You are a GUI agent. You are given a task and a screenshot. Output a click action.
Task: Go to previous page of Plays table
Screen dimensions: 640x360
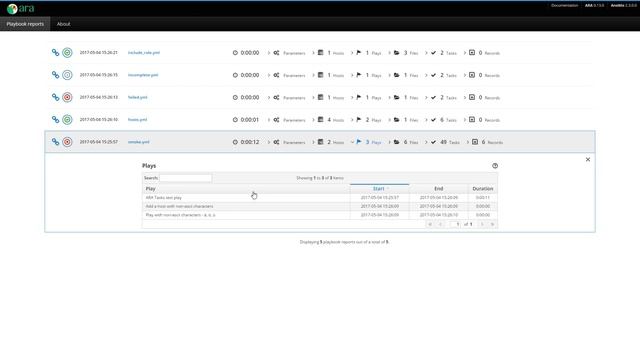coord(440,224)
